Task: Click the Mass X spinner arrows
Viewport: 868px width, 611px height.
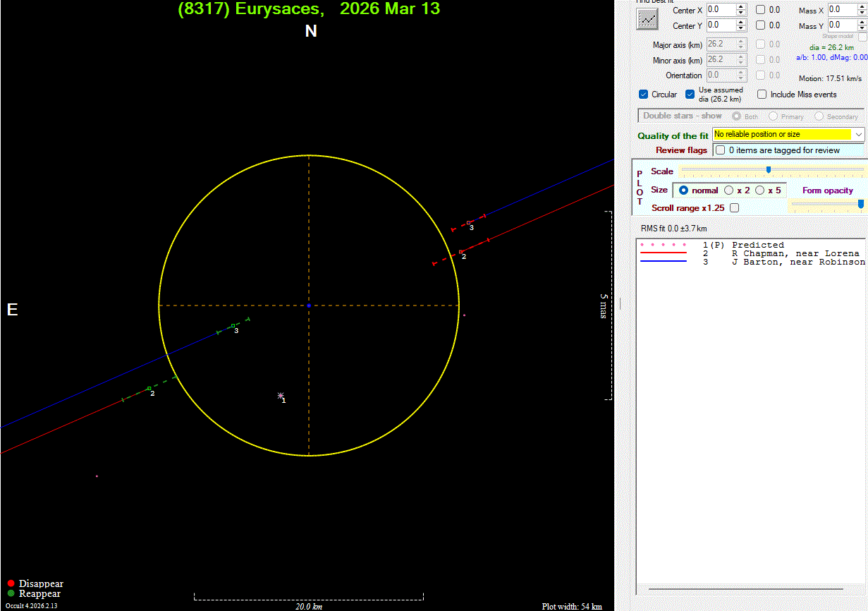Action: click(862, 10)
